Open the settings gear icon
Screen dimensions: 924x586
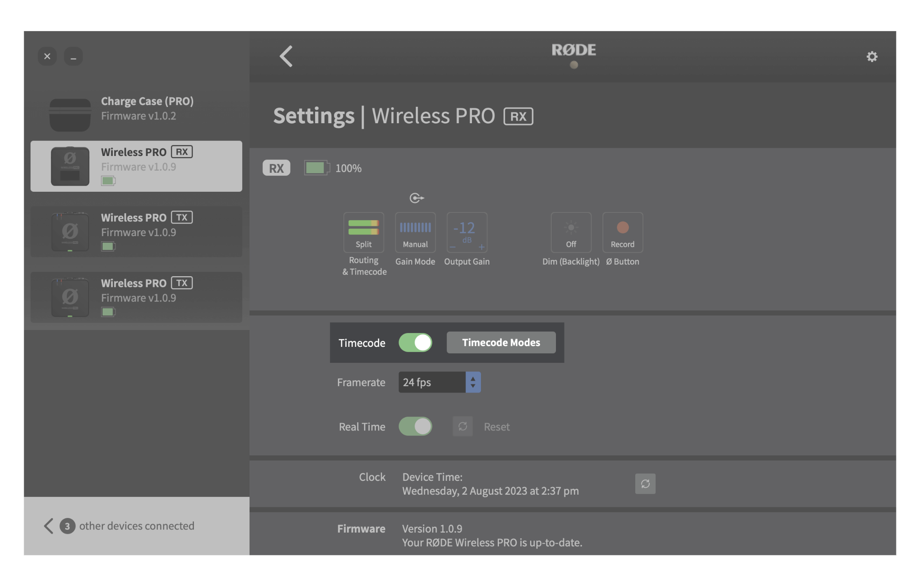tap(871, 56)
